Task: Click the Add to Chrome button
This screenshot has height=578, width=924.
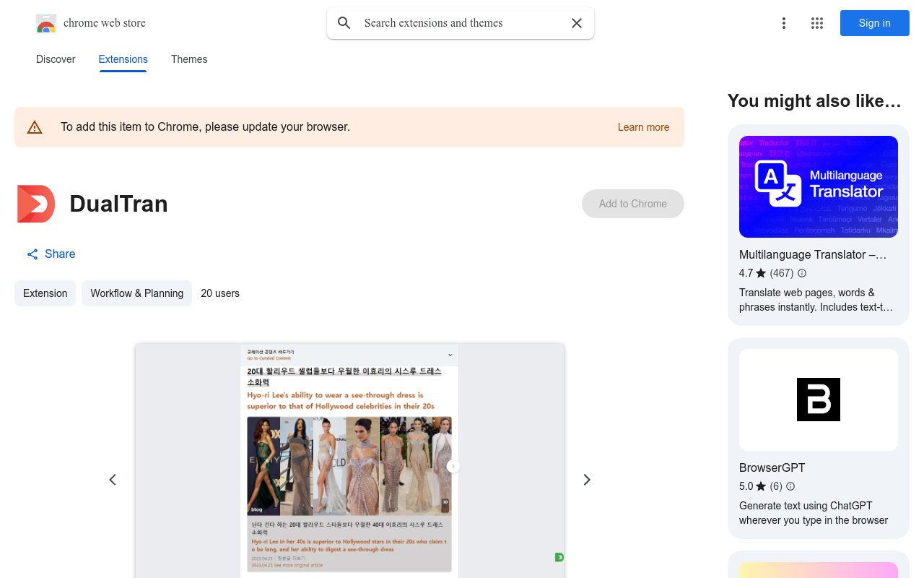Action: pos(633,204)
